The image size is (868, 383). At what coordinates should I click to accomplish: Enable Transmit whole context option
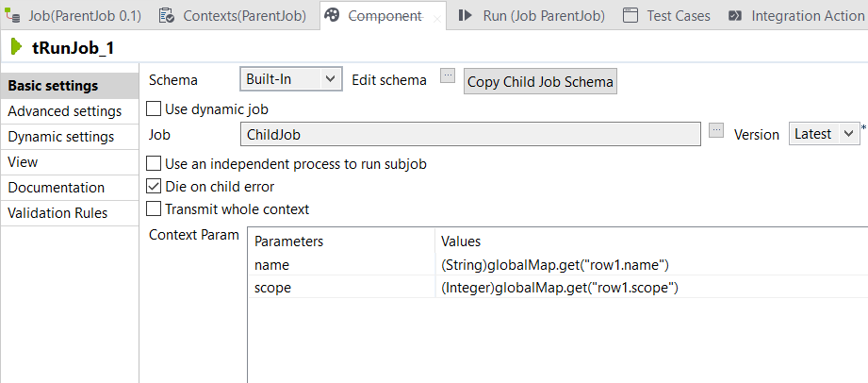point(155,209)
